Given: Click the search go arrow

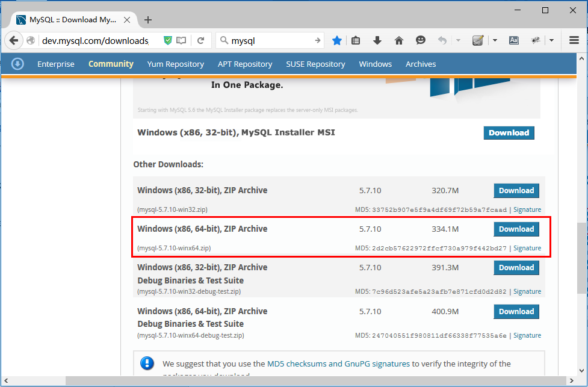Looking at the screenshot, I should [x=317, y=40].
